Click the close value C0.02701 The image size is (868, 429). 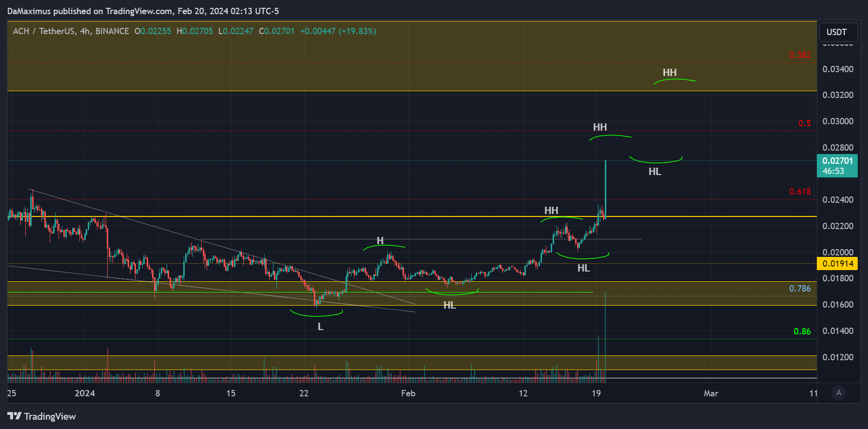(x=277, y=31)
